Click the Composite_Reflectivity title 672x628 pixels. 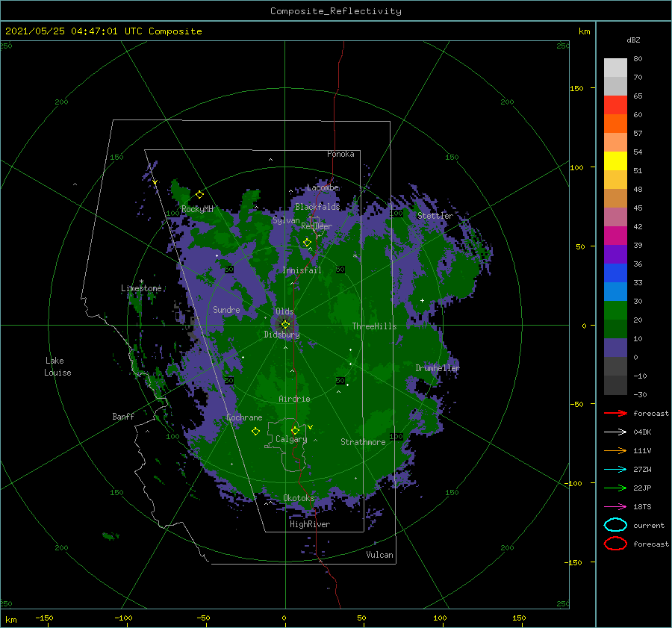(336, 11)
